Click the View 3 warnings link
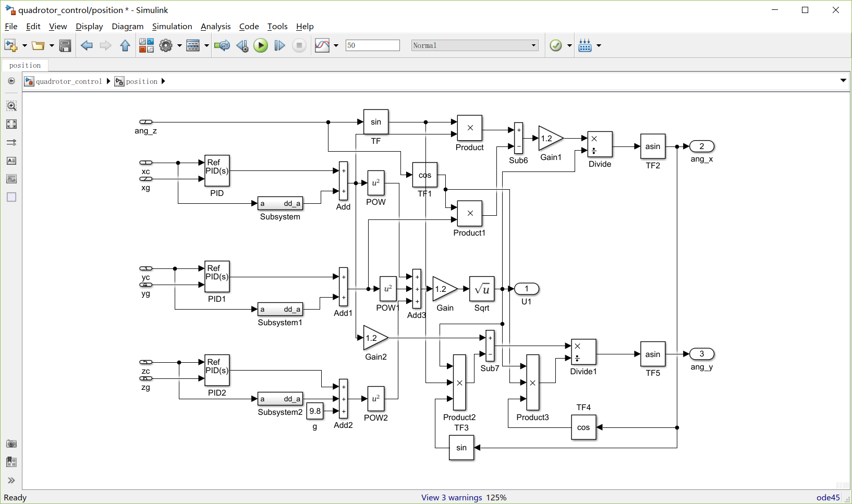The height and width of the screenshot is (504, 852). point(452,497)
